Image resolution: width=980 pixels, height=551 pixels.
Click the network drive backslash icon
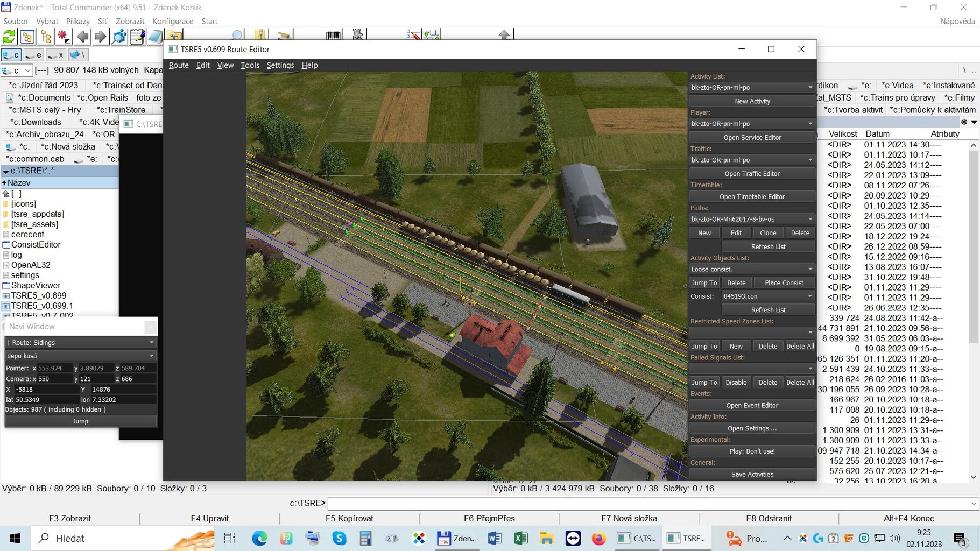pos(77,55)
